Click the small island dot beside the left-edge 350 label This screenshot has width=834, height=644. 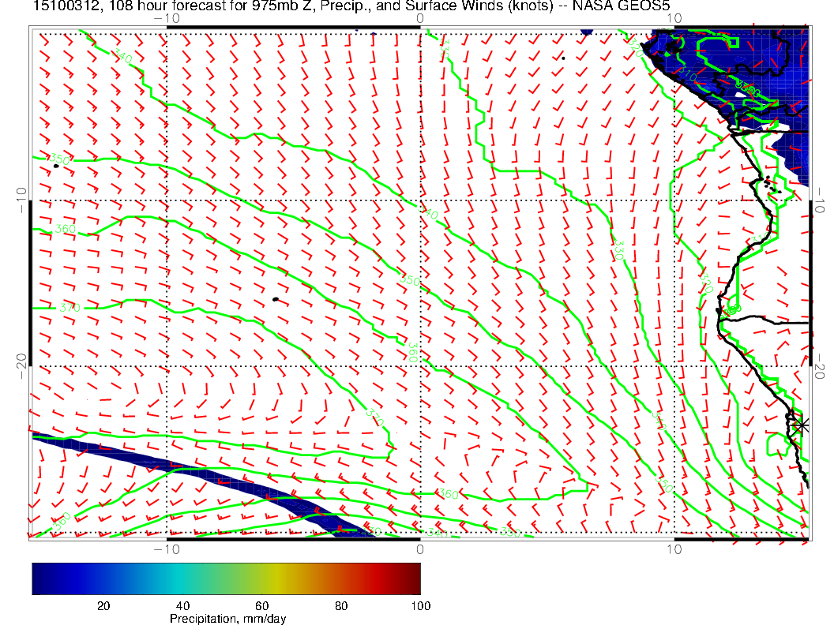pos(56,166)
